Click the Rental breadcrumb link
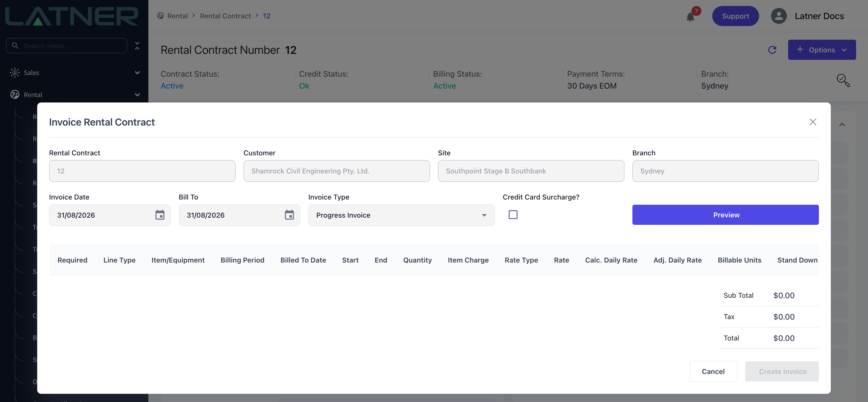868x402 pixels. click(178, 16)
